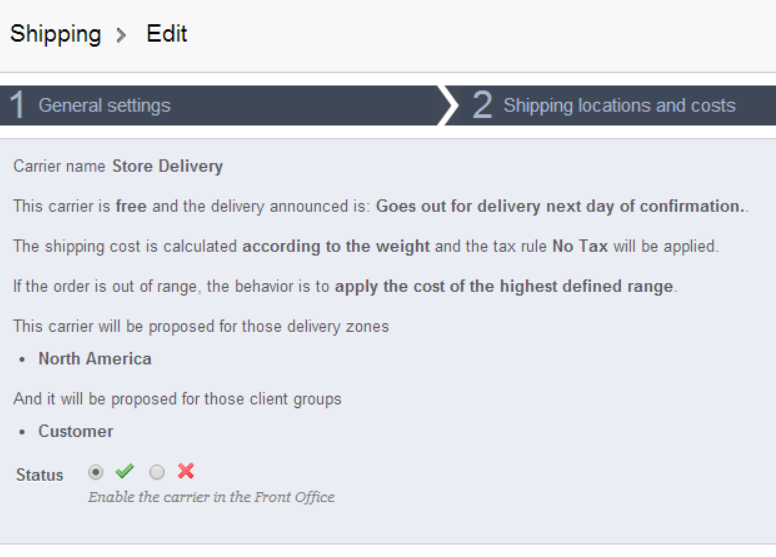This screenshot has height=557, width=776.
Task: Disable the carrier status radio button
Action: pos(156,471)
